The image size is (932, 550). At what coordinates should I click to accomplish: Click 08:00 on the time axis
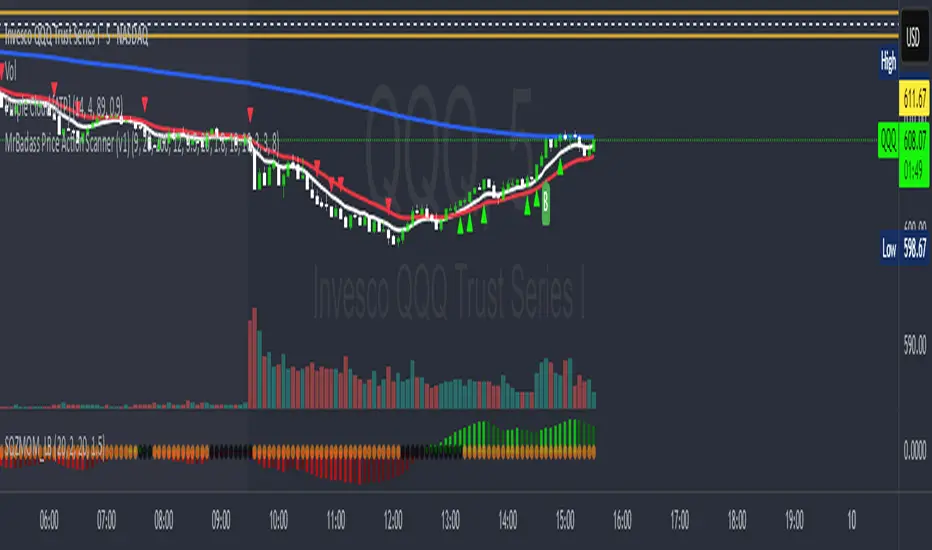(x=163, y=520)
